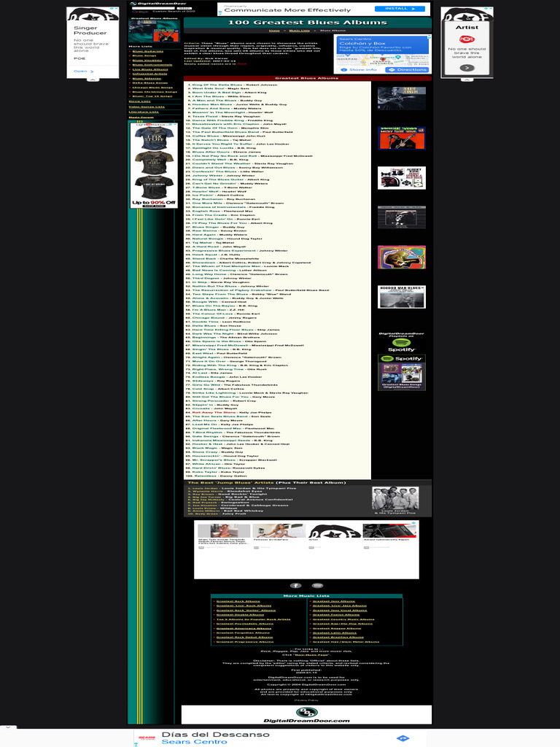Click the Facebook share icon

tap(295, 586)
